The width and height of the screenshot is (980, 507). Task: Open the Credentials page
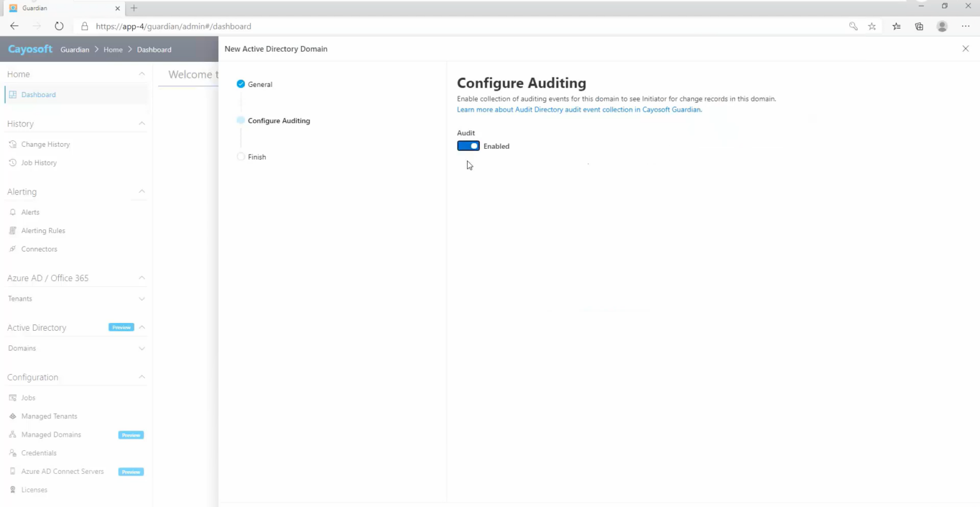38,452
